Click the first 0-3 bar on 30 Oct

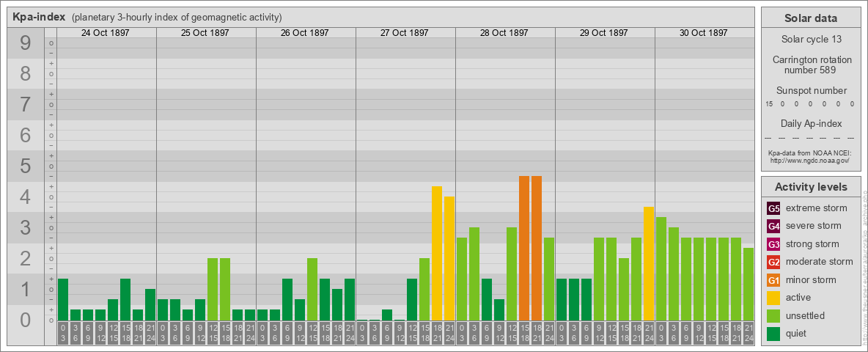point(661,269)
